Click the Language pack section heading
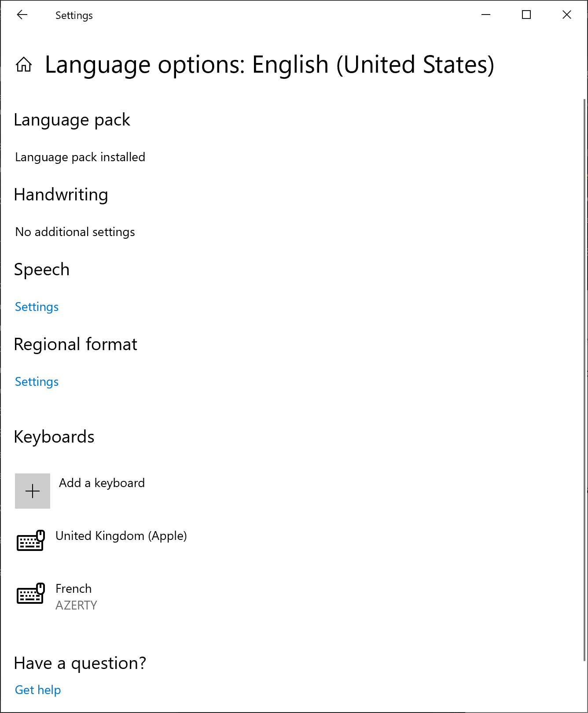The width and height of the screenshot is (588, 713). coord(72,120)
